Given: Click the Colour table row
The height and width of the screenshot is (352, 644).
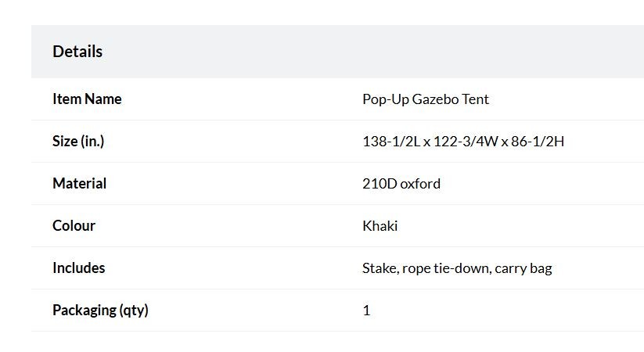Looking at the screenshot, I should tap(337, 226).
